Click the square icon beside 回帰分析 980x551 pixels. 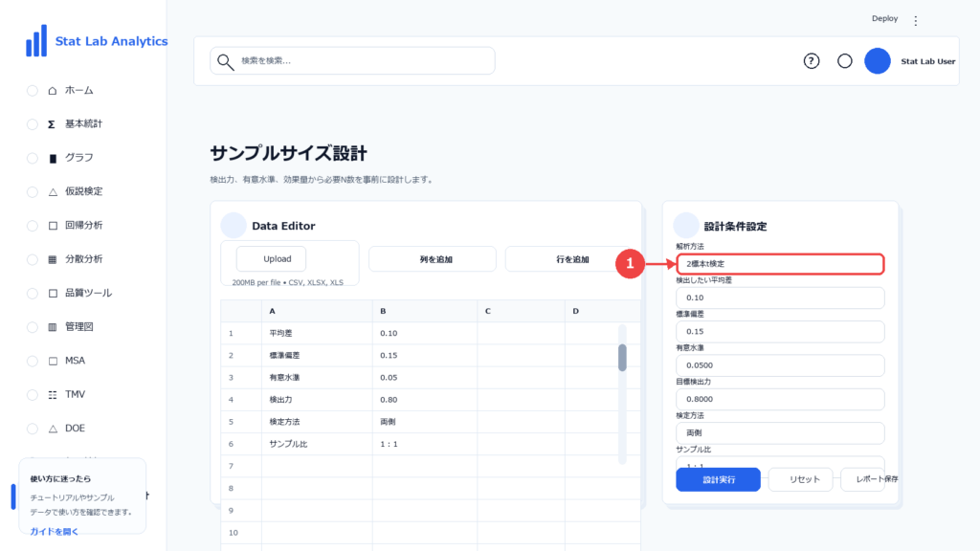[53, 226]
